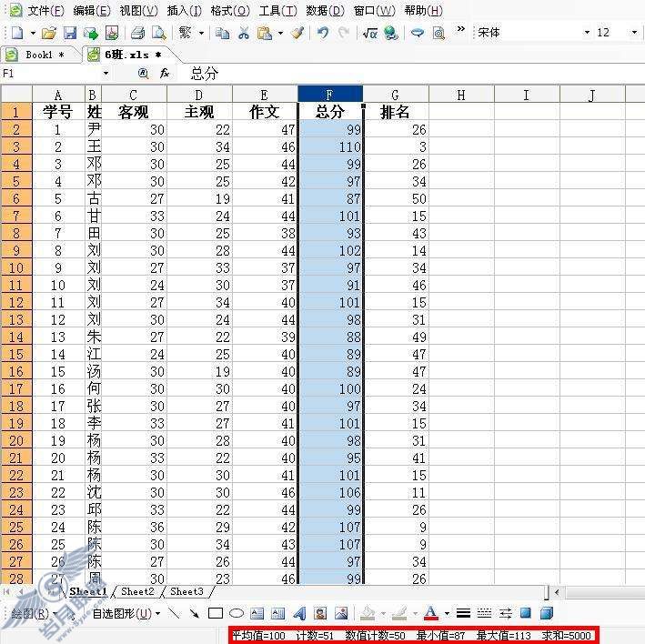
Task: Choose dash style icon
Action: click(x=484, y=614)
